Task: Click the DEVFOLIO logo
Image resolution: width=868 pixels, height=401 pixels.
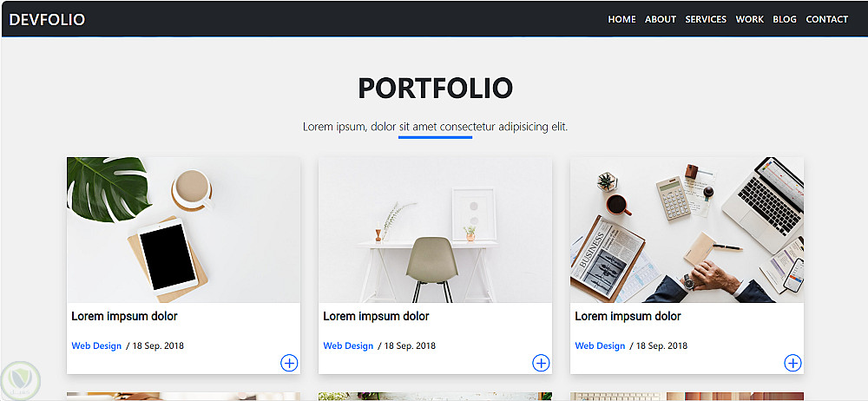Action: click(x=47, y=19)
